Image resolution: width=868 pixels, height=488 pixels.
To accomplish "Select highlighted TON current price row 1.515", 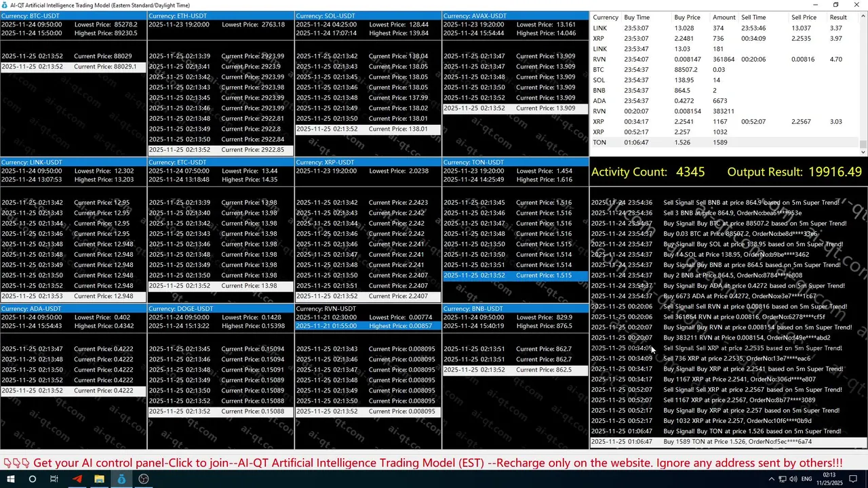I will click(x=515, y=276).
